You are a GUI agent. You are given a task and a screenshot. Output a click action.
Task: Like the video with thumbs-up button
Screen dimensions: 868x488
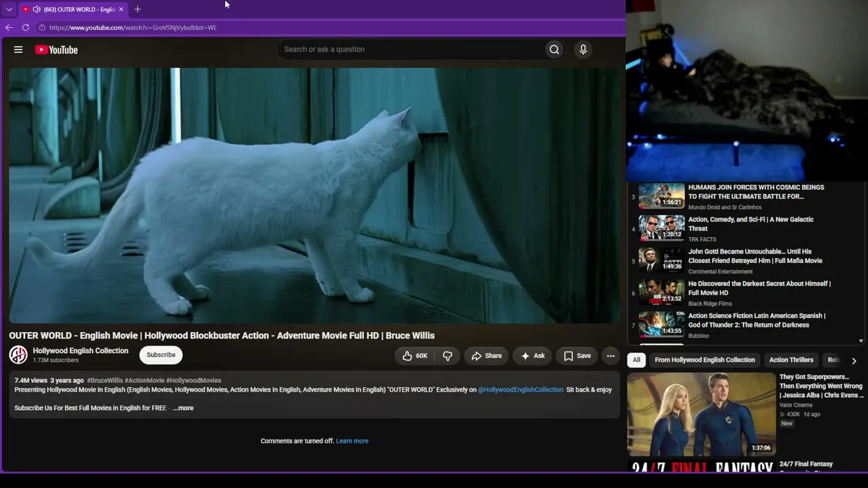click(414, 356)
